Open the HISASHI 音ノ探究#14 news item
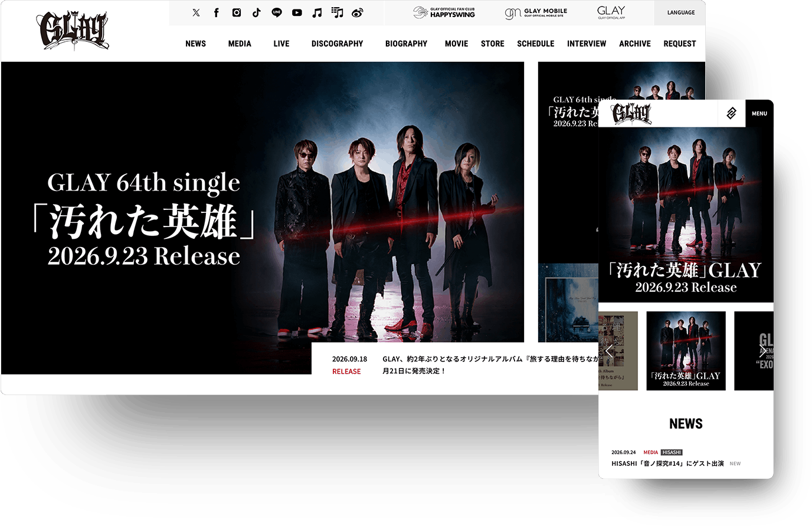This screenshot has height=526, width=812. tap(667, 463)
